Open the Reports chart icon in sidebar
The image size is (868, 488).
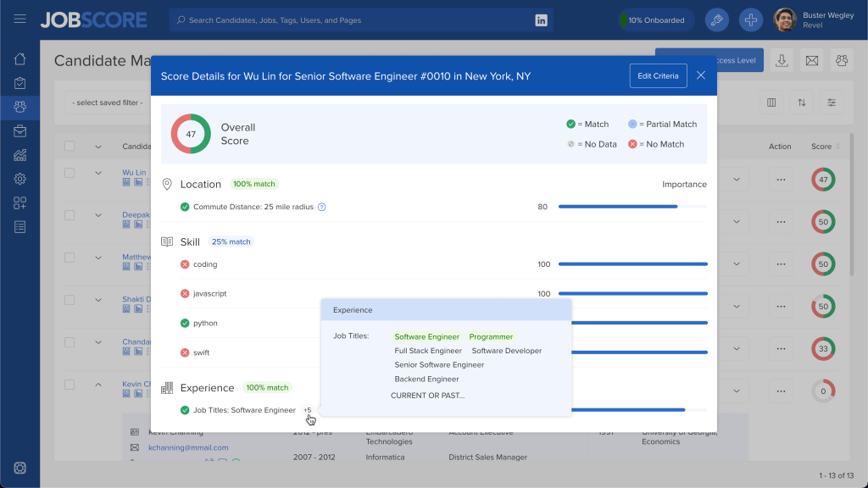(x=19, y=155)
